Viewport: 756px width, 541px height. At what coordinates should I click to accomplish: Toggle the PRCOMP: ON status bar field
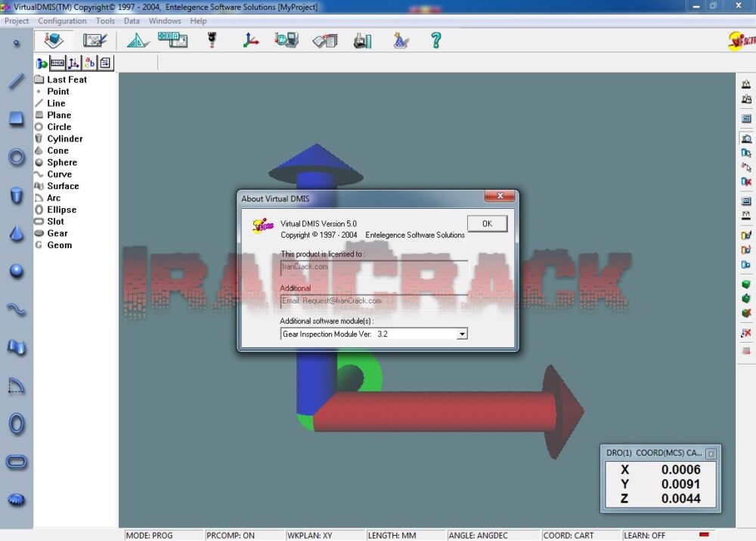point(231,535)
